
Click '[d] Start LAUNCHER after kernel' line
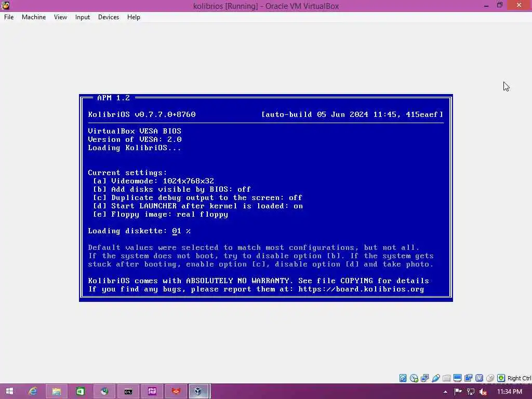pyautogui.click(x=198, y=206)
